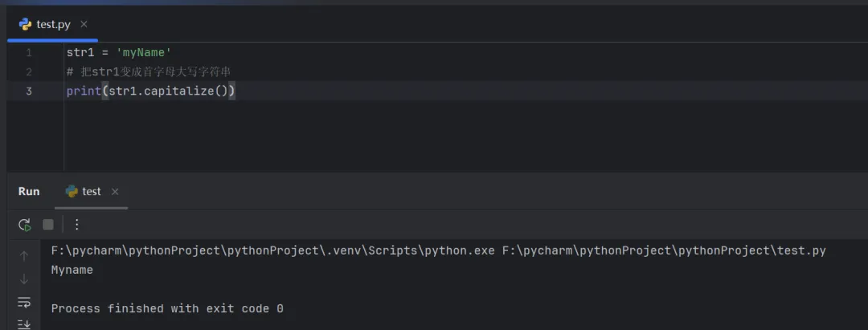Switch to the test.py editor tab
Image resolution: width=868 pixels, height=330 pixels.
click(x=53, y=24)
